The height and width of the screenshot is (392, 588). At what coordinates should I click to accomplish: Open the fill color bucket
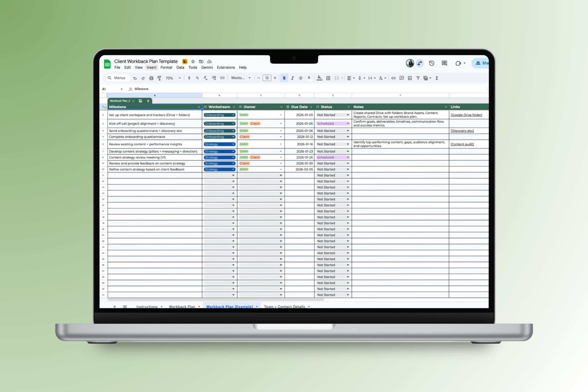coord(319,78)
